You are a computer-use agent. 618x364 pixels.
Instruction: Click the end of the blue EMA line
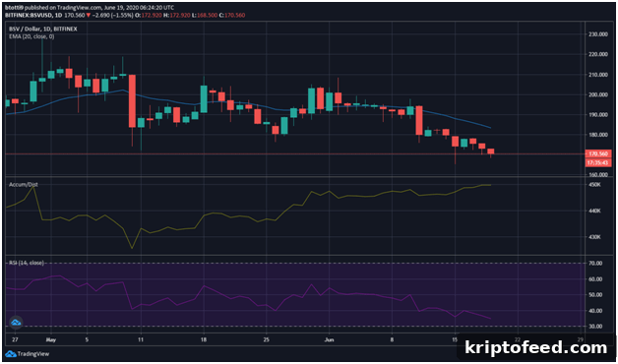pos(490,128)
